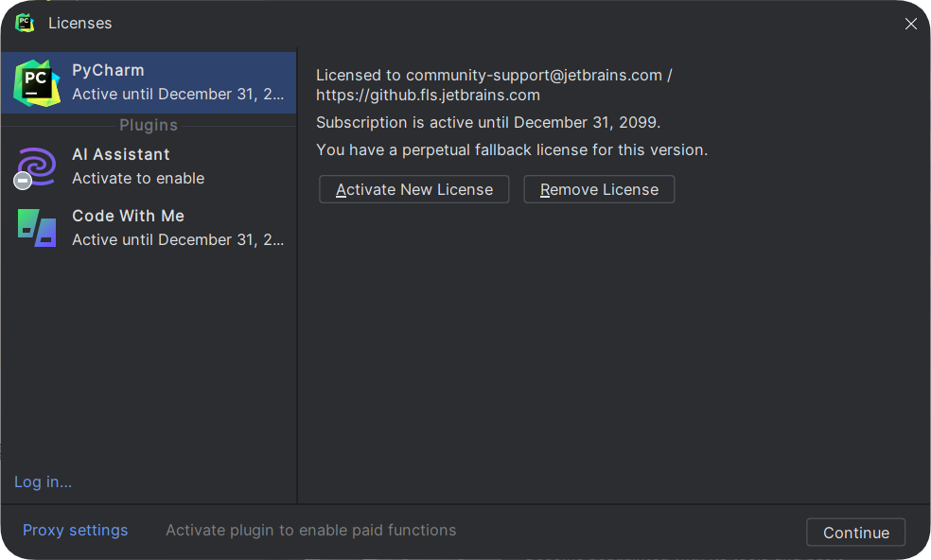931x560 pixels.
Task: Click the "Licenses" dialog title text
Action: coord(79,23)
